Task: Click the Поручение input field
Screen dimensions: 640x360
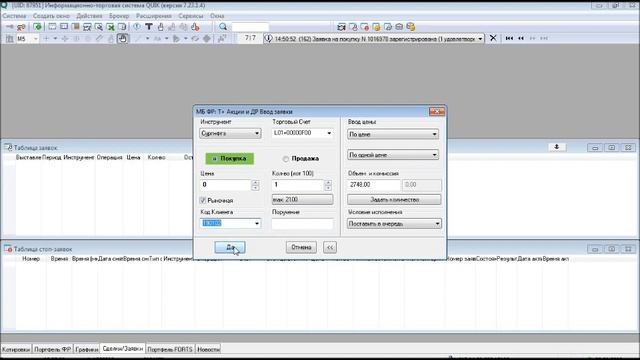Action: click(302, 224)
